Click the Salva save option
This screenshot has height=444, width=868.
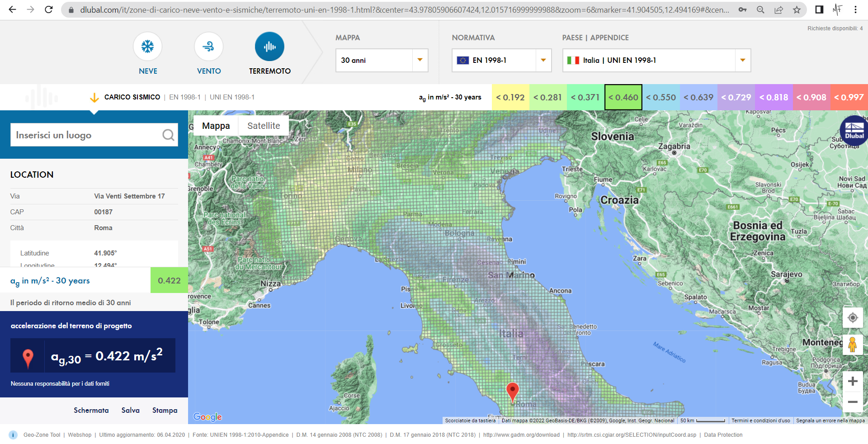click(130, 410)
